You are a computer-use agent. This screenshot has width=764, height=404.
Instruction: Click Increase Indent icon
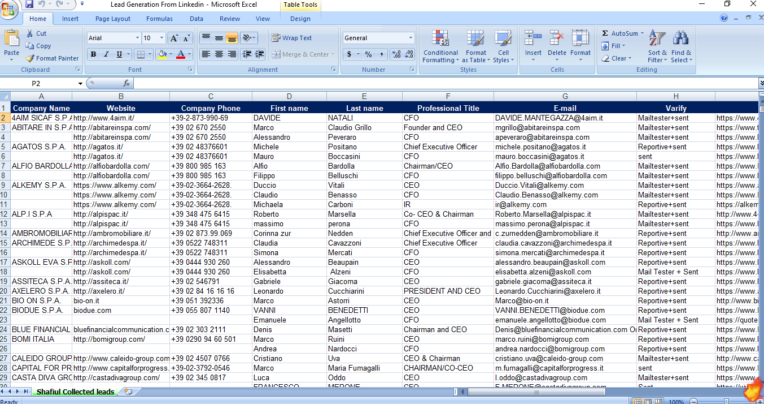click(260, 55)
